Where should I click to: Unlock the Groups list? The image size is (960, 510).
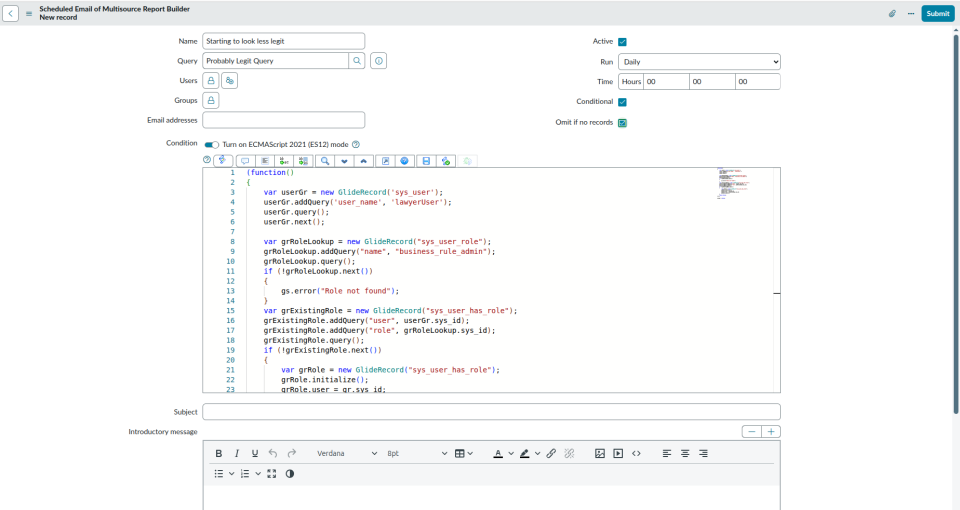[x=211, y=100]
